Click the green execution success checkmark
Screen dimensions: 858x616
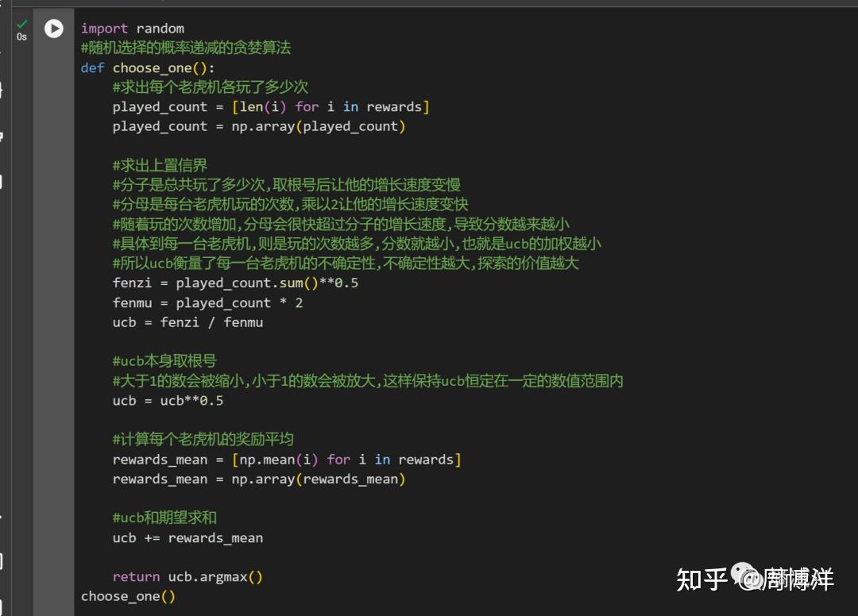point(21,23)
